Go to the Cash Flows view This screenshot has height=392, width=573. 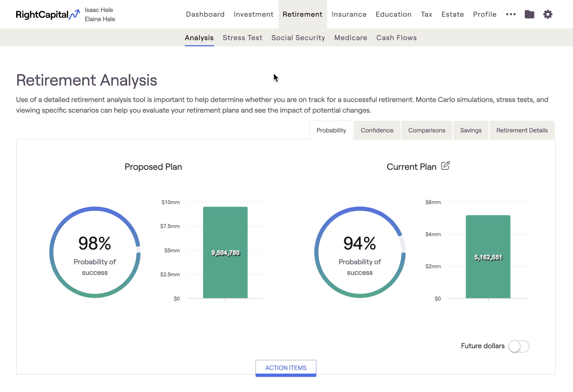click(397, 38)
